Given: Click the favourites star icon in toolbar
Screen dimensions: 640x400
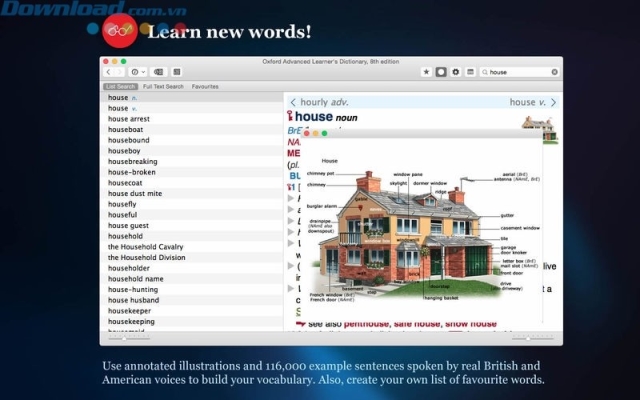Looking at the screenshot, I should coord(427,72).
